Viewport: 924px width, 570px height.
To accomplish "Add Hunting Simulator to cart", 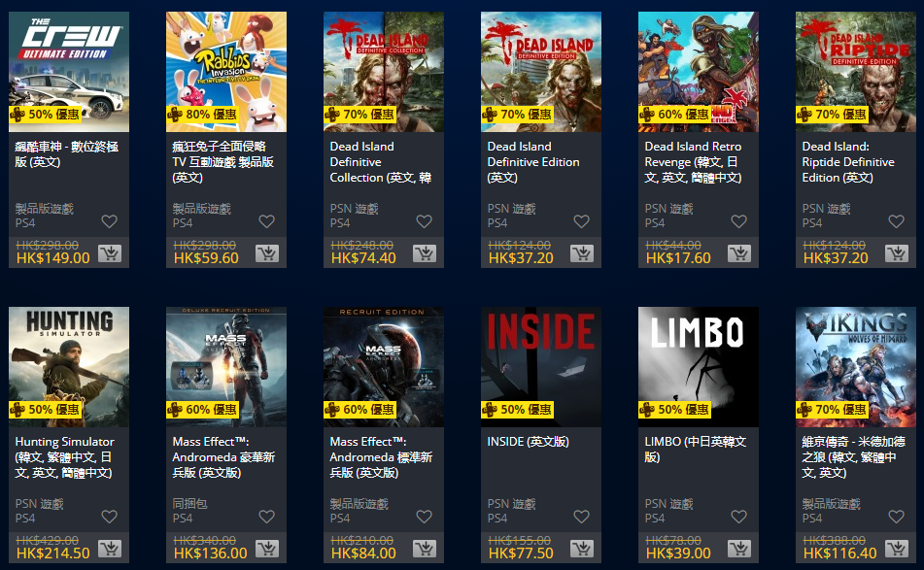I will [110, 549].
